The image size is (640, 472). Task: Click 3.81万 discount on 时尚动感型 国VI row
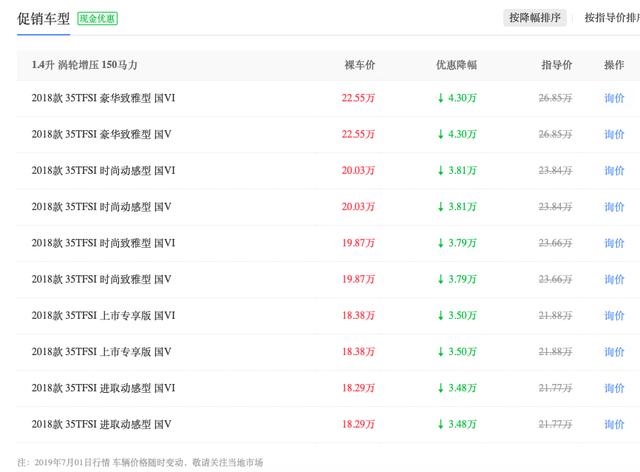click(457, 171)
